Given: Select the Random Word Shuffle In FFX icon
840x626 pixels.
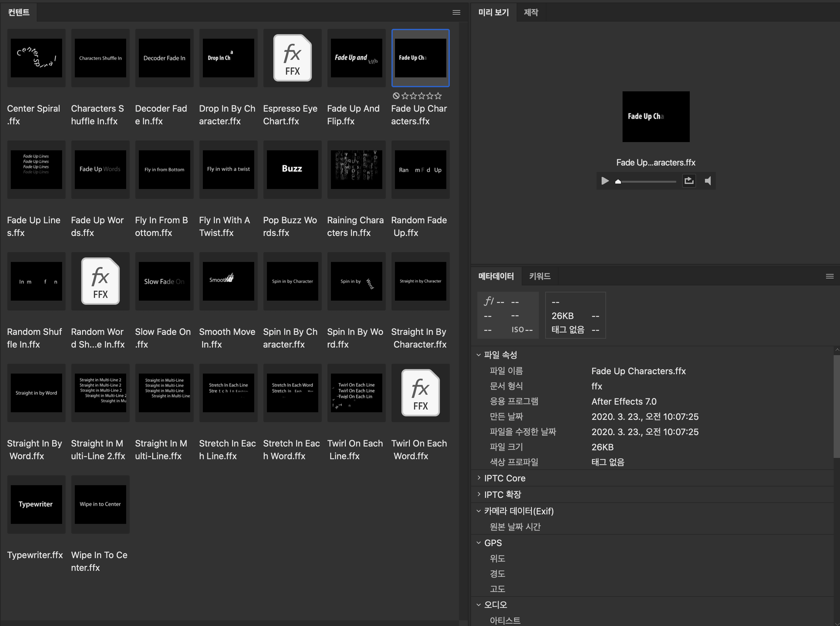Looking at the screenshot, I should [100, 281].
